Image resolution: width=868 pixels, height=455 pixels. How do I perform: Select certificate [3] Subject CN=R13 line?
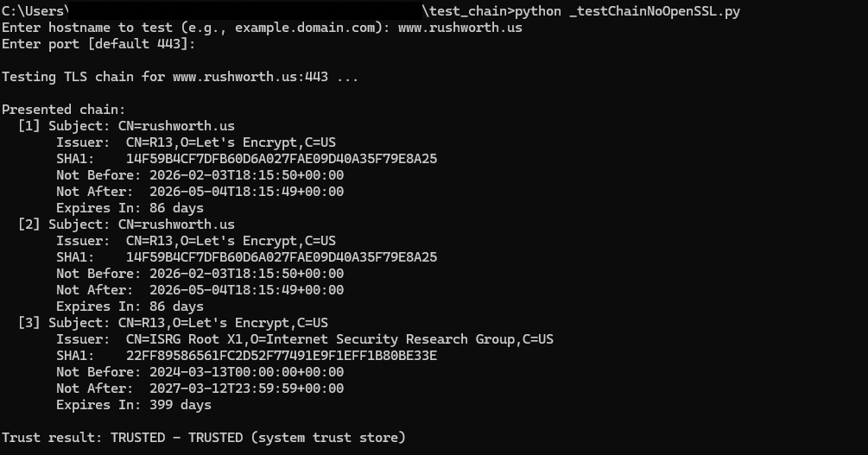coord(173,323)
